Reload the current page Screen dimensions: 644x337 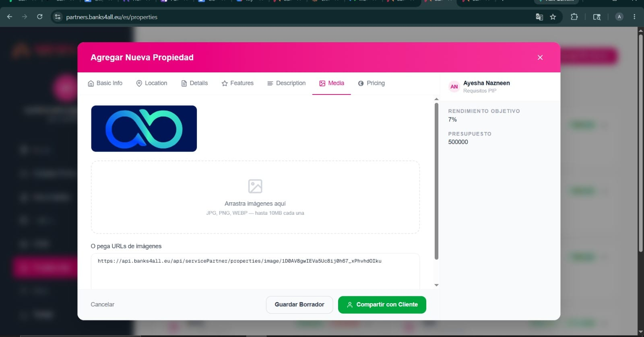tap(39, 17)
